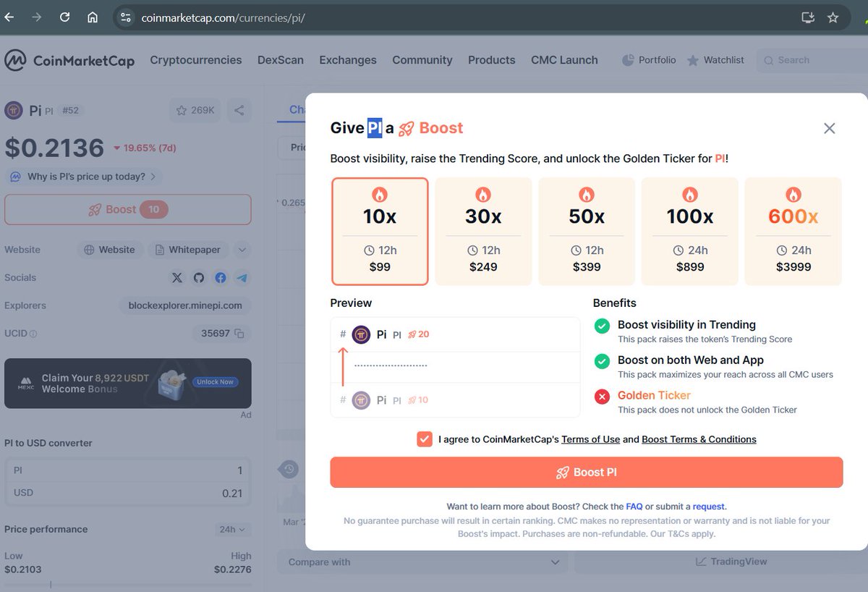Open blockexplorer.minepi.com explorer link

(185, 305)
